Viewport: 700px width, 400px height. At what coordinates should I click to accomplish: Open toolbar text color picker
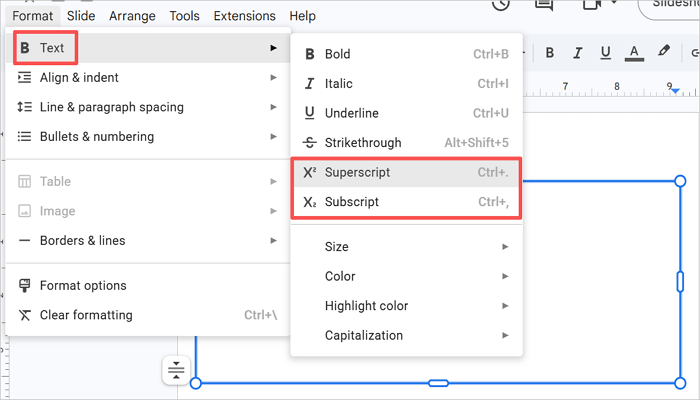pos(634,53)
